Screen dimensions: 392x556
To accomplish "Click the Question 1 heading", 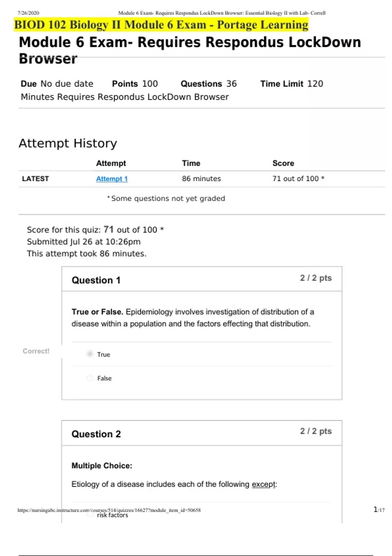I will tap(96, 280).
